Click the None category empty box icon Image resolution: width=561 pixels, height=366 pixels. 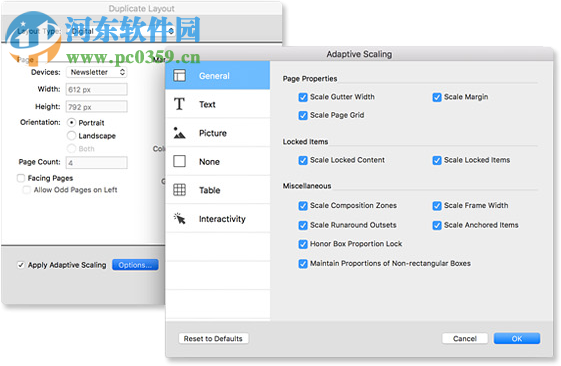(x=179, y=161)
